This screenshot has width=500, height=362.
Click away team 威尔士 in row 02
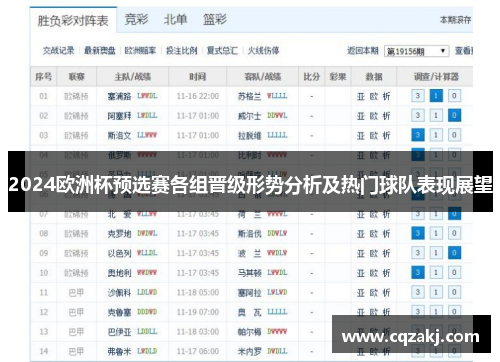click(x=249, y=116)
